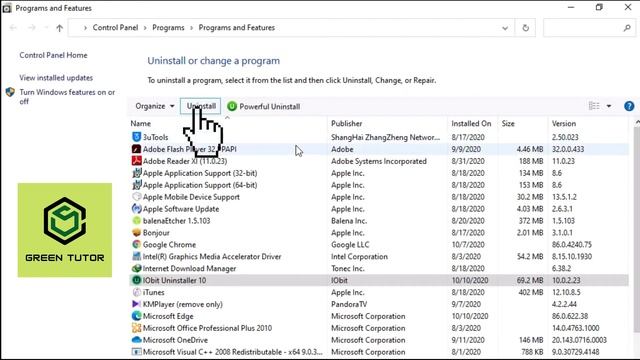Open the Control Panel Home link
Screen dimensions: 640x360
(x=53, y=55)
